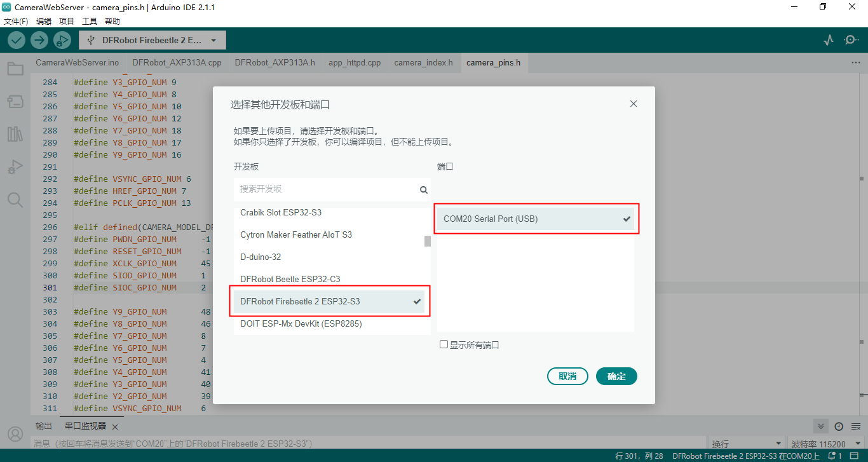The width and height of the screenshot is (868, 462).
Task: Select COM20 Serial Port (USB)
Action: (536, 219)
